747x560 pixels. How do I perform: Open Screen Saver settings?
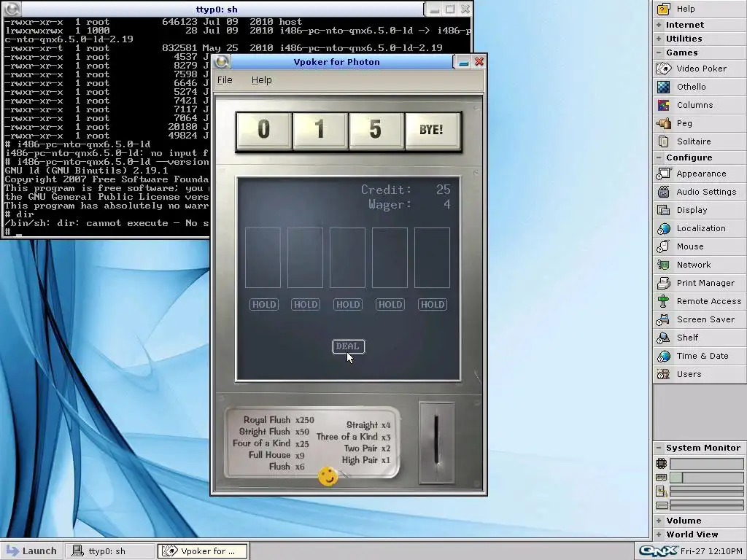(x=700, y=319)
